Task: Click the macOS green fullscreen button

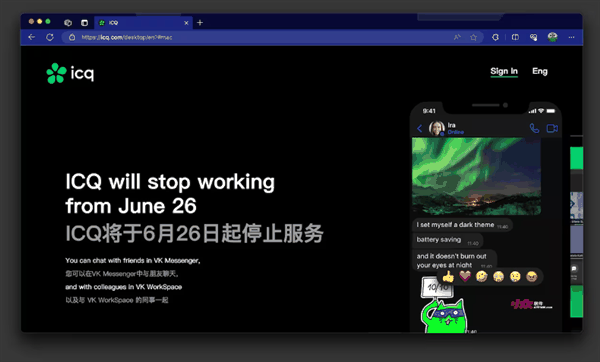Action: pyautogui.click(x=48, y=21)
